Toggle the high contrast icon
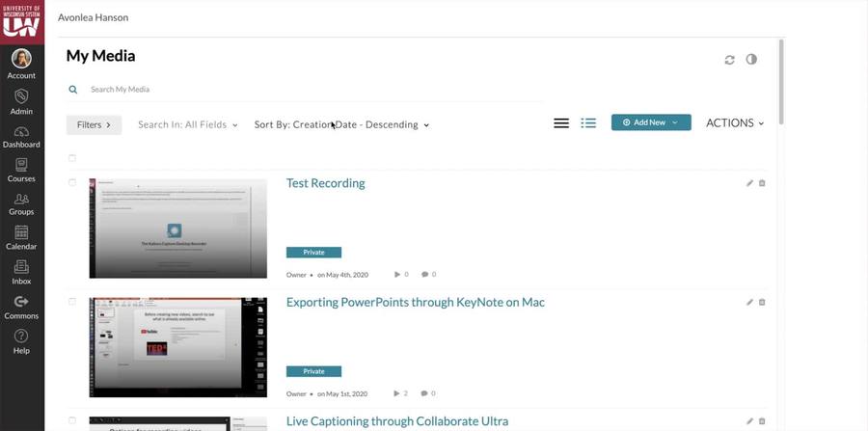868x431 pixels. pos(751,59)
